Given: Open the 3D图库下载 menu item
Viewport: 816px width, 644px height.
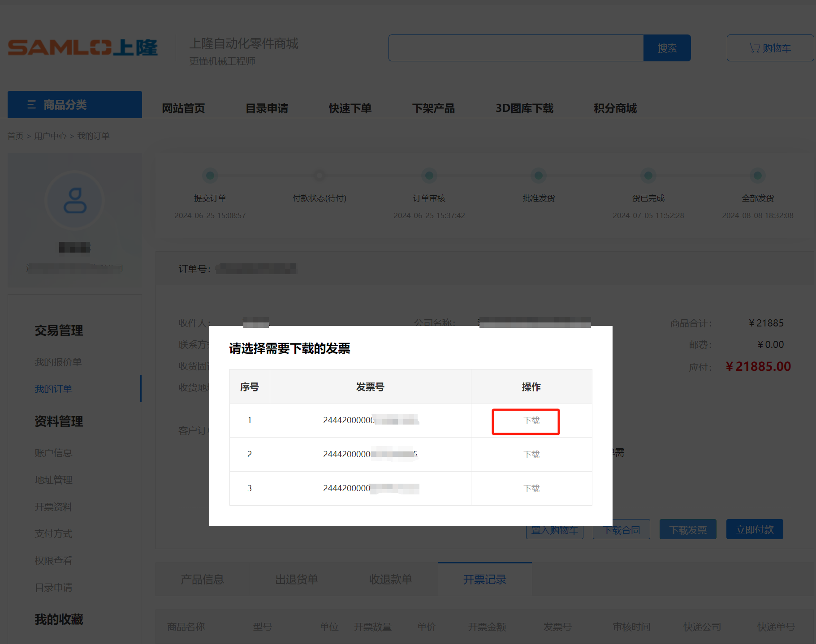Looking at the screenshot, I should click(x=524, y=108).
